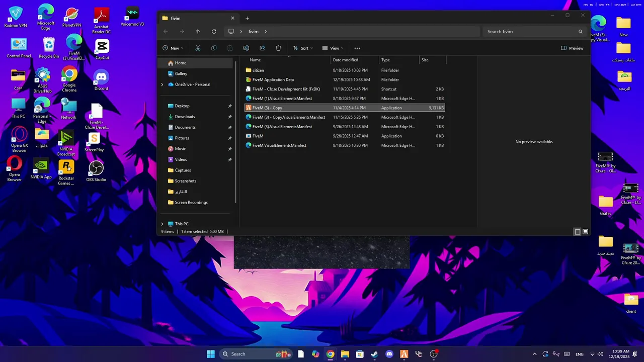Close the fivim tab

click(232, 18)
